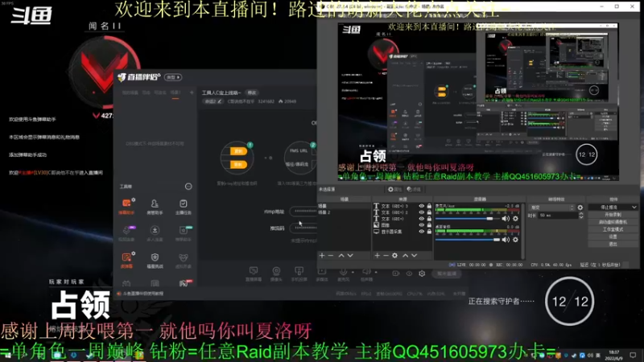Select 场景 in OBS scenes list
Viewport: 644px width, 362px height.
tap(345, 206)
